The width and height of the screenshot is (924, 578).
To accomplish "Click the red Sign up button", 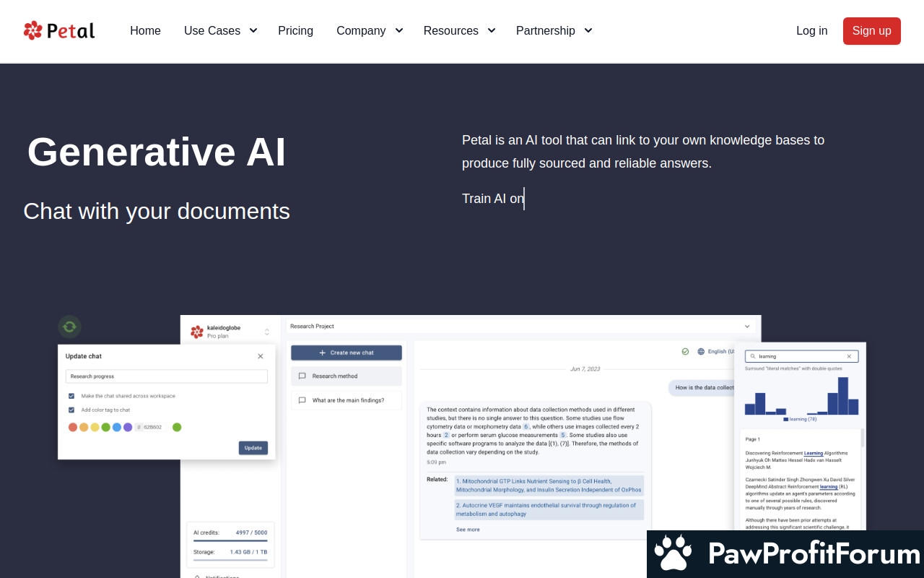I will coord(871,31).
